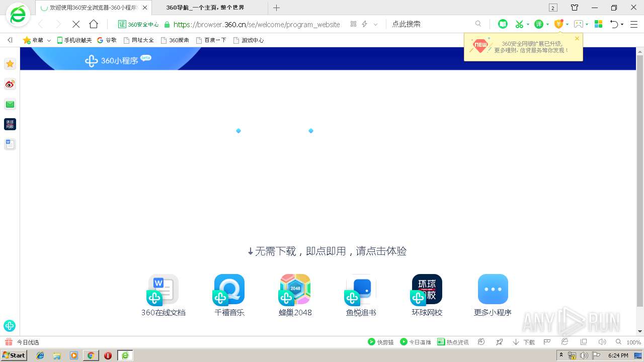Click the scissors screenshot tool

coord(519,24)
